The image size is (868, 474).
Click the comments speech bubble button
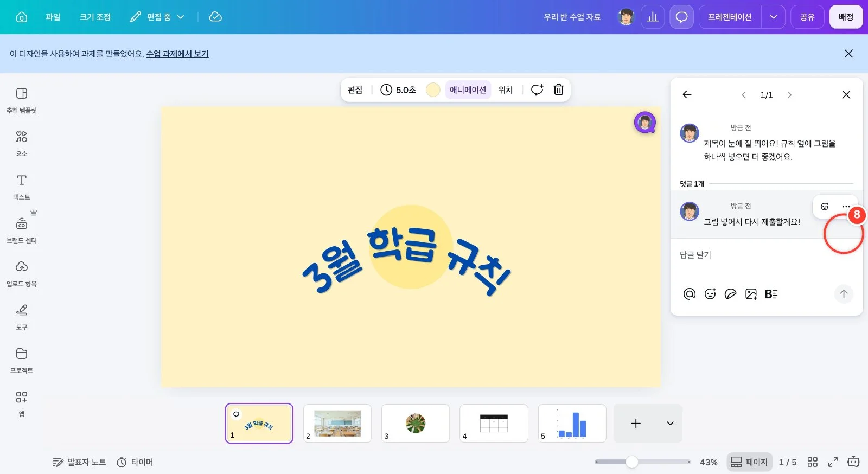(x=681, y=17)
